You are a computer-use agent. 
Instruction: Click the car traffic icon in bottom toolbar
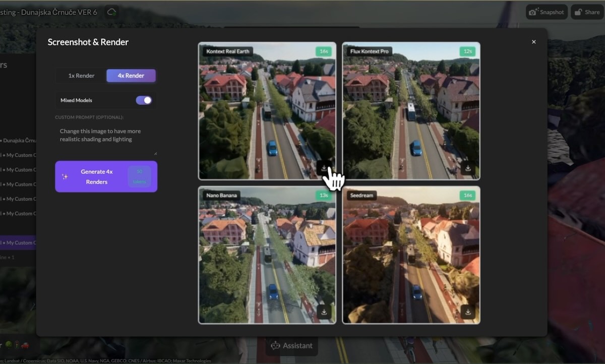coord(26,345)
